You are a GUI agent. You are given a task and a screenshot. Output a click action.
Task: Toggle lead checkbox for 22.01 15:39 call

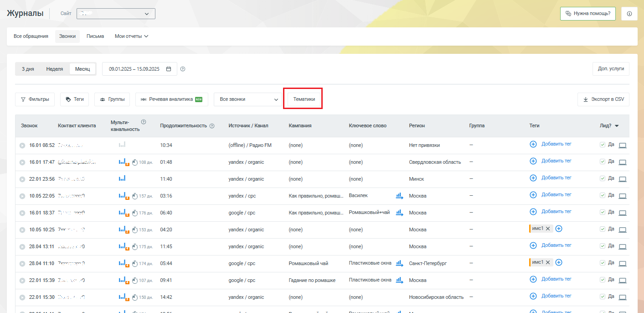pyautogui.click(x=603, y=280)
